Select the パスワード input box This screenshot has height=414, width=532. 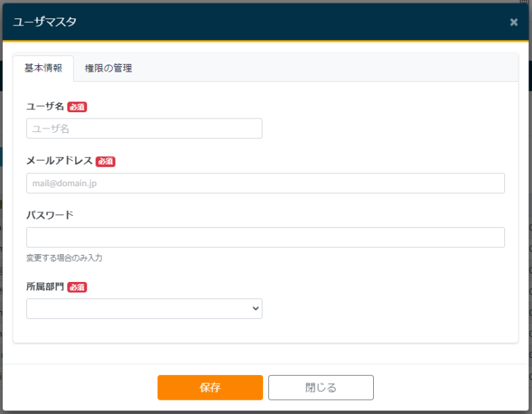265,237
